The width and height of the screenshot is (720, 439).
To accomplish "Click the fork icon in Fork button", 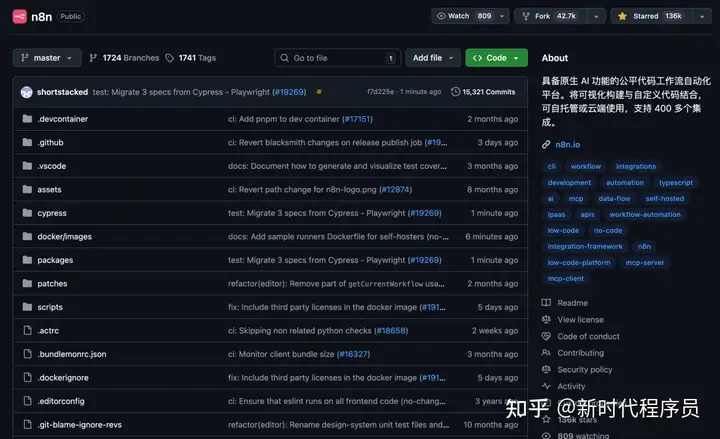I will 526,16.
